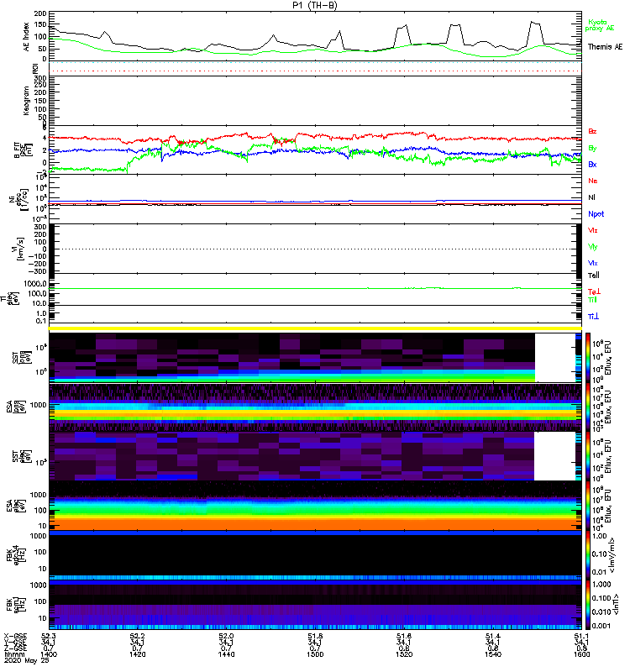Click the green Ti trace in temperature panel
Image resolution: width=630 pixels, height=672 pixels.
(315, 288)
